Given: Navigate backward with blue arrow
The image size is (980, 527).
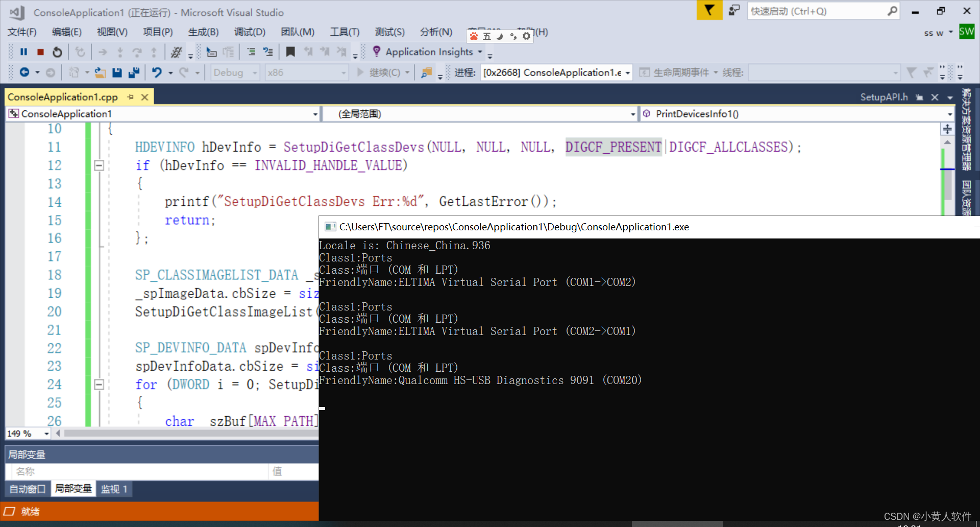Looking at the screenshot, I should pos(24,73).
